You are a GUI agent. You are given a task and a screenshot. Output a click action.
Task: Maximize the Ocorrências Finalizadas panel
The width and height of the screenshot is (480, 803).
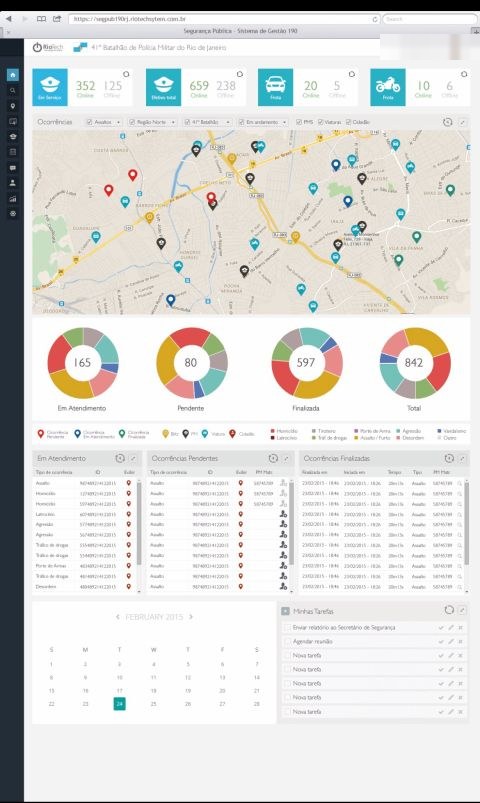pos(462,458)
